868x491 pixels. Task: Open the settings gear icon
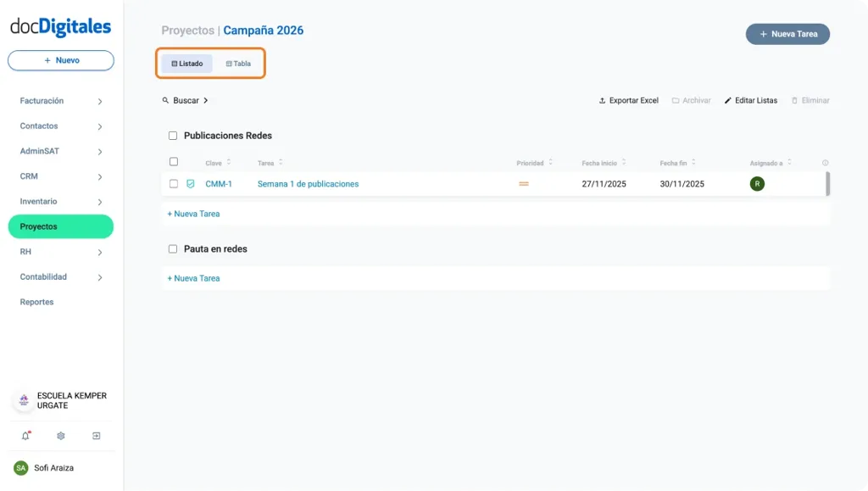tap(60, 435)
